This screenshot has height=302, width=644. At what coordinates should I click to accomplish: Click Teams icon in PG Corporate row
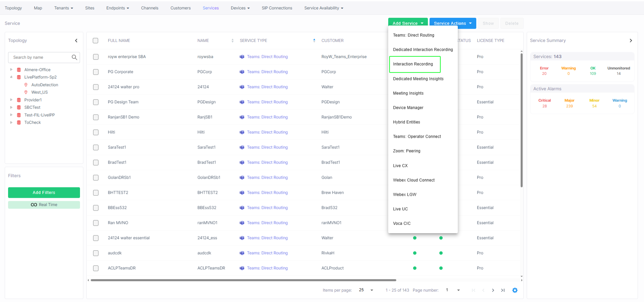coord(242,72)
